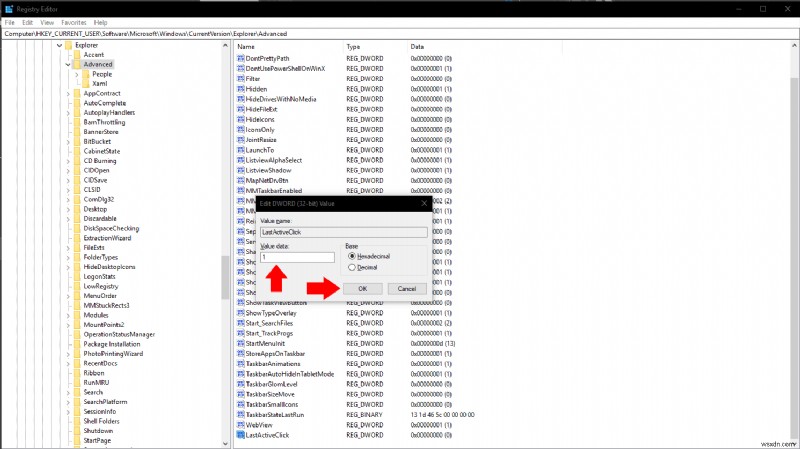
Task: Click the Shutdown key folder icon
Action: click(77, 431)
